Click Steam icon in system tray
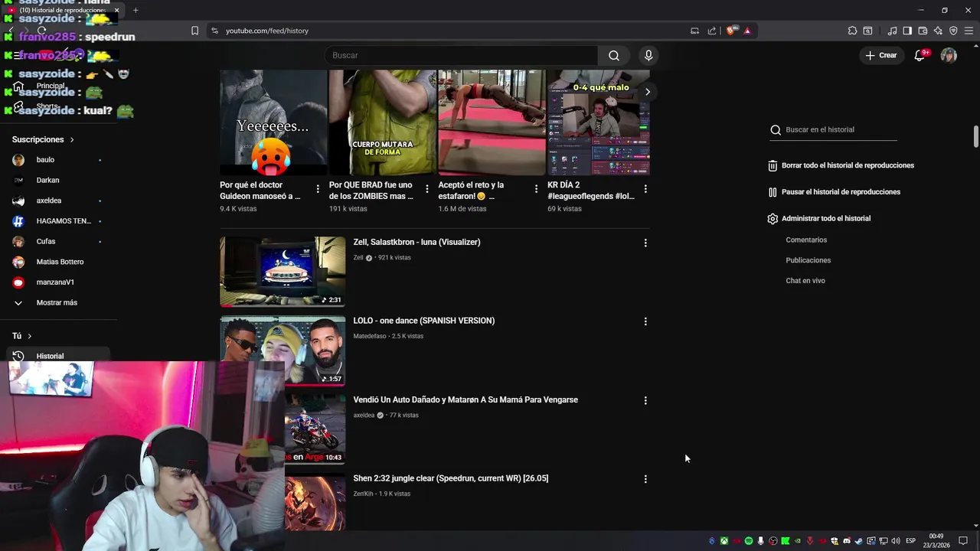Screen dimensions: 980x551 pos(858,541)
